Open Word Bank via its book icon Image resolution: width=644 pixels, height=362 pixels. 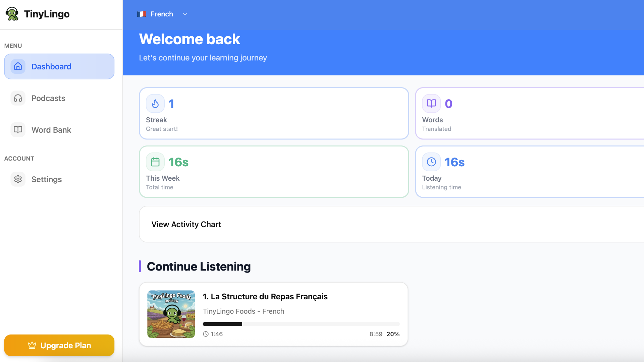pos(18,130)
